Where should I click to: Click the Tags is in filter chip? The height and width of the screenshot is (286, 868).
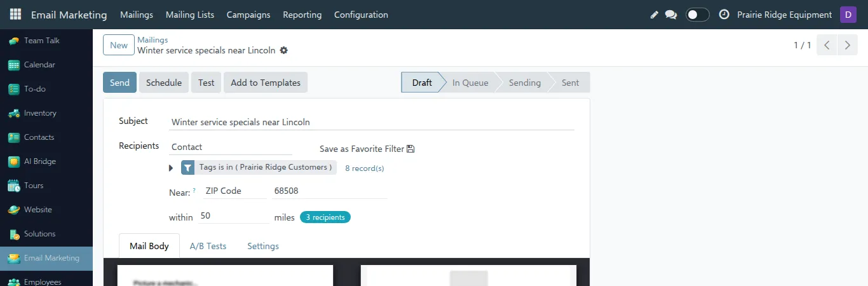pyautogui.click(x=266, y=168)
